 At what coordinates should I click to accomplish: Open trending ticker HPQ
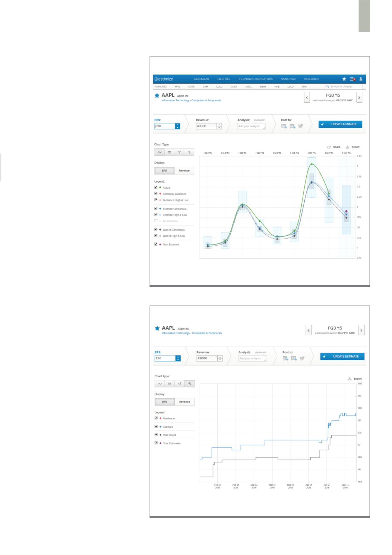point(177,87)
